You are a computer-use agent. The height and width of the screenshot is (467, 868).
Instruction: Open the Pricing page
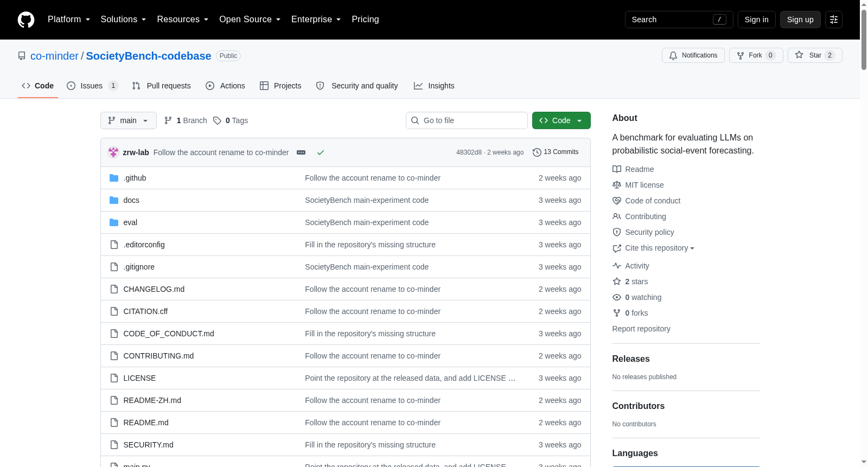[365, 20]
